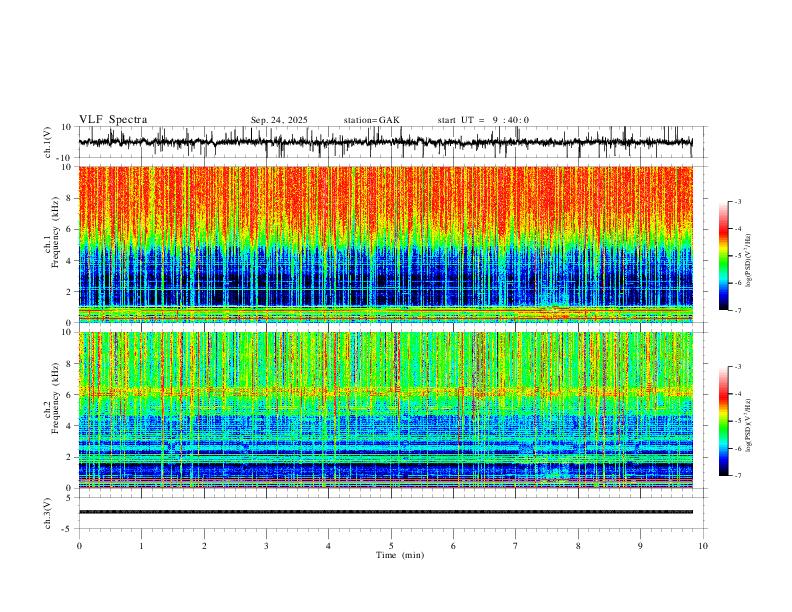This screenshot has height=612, width=792.
Task: Click the "0" tick on the time axis
Action: [x=79, y=546]
